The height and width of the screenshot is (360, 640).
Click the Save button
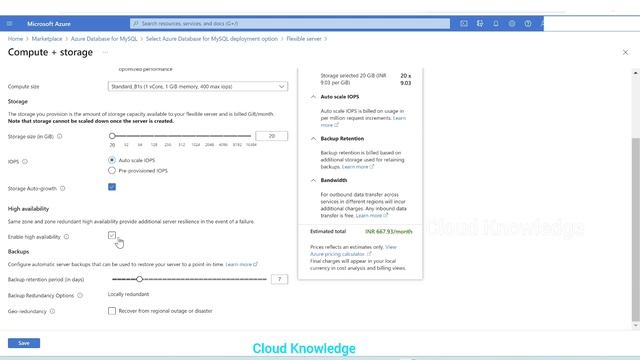24,343
